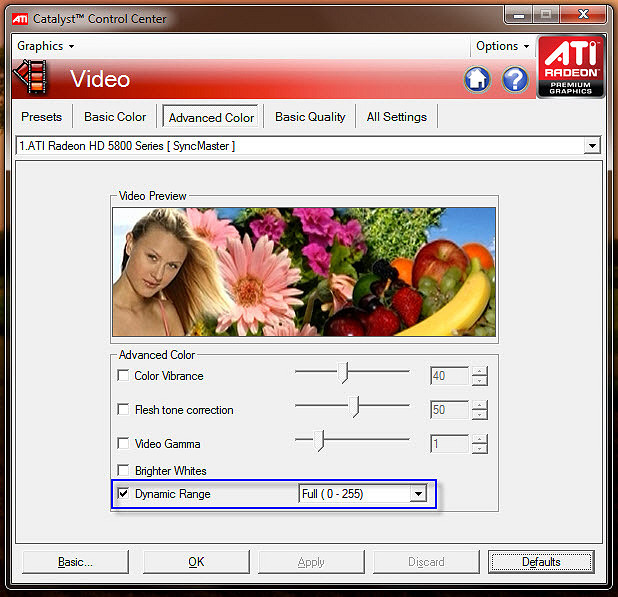Confirm with the OK button
The image size is (618, 597).
196,562
